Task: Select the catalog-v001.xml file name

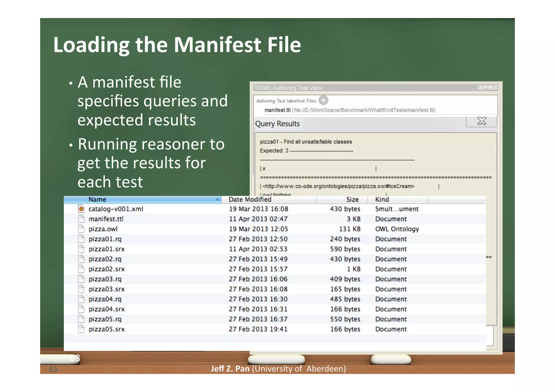Action: pyautogui.click(x=116, y=209)
